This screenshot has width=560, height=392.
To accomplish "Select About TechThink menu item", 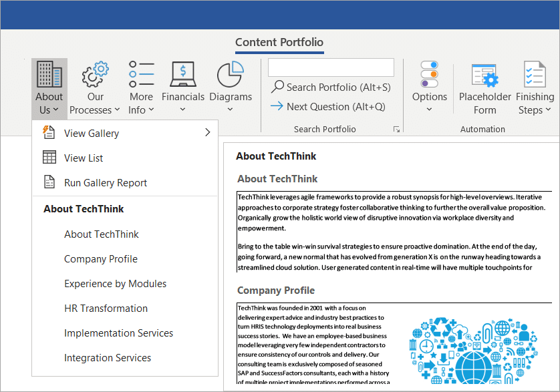I will click(x=125, y=234).
